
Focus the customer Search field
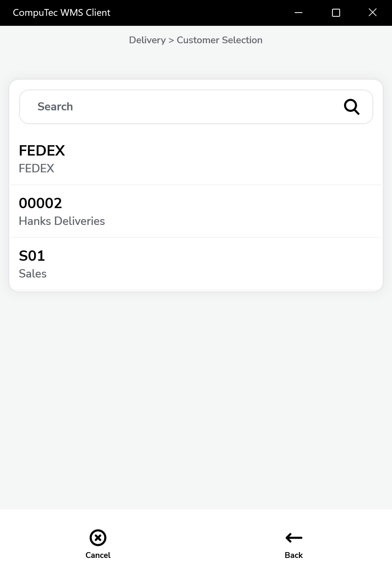pos(181,107)
